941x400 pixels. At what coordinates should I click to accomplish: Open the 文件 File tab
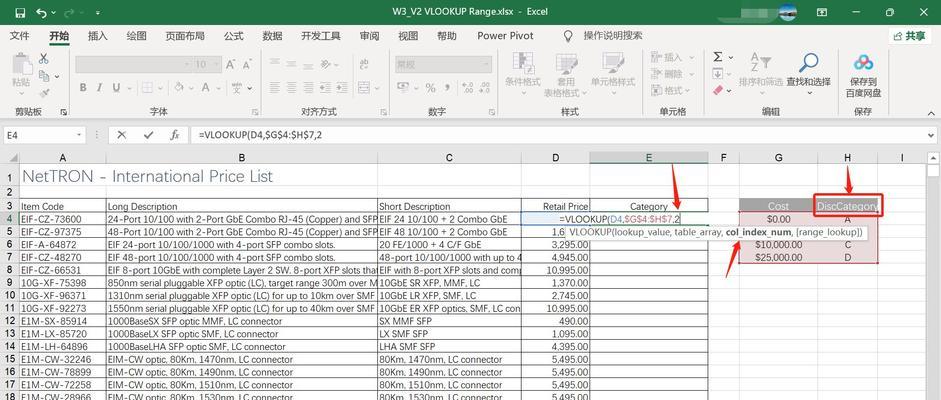pyautogui.click(x=20, y=36)
